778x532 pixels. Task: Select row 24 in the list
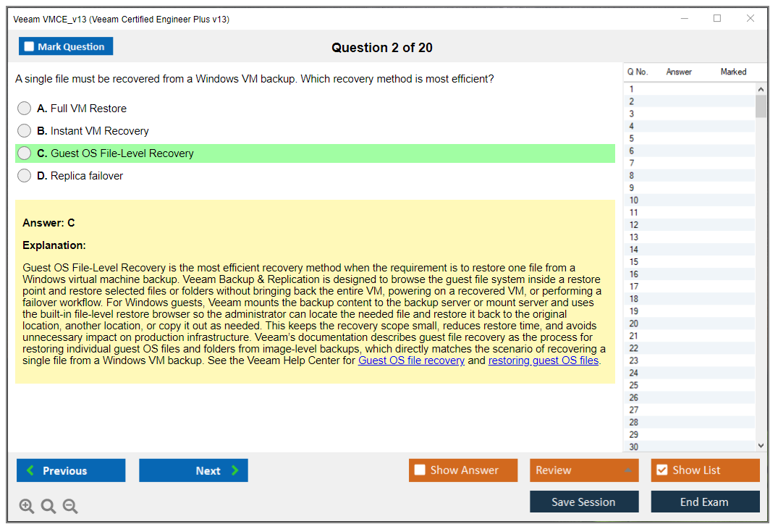[689, 373]
